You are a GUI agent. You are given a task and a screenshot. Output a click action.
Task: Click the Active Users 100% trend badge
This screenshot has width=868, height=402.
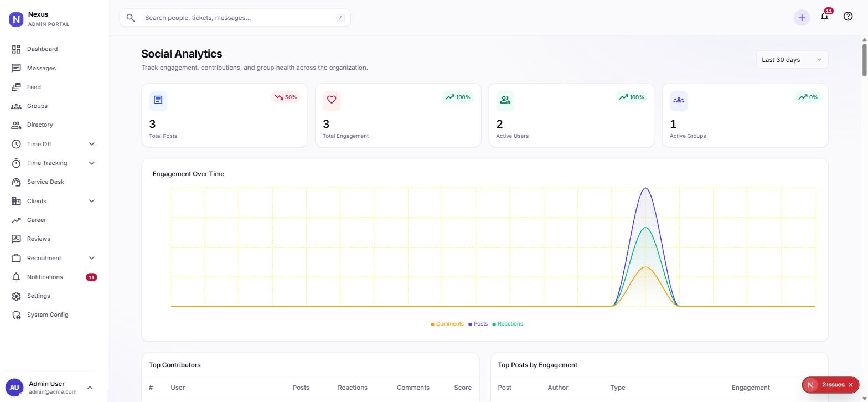point(632,97)
